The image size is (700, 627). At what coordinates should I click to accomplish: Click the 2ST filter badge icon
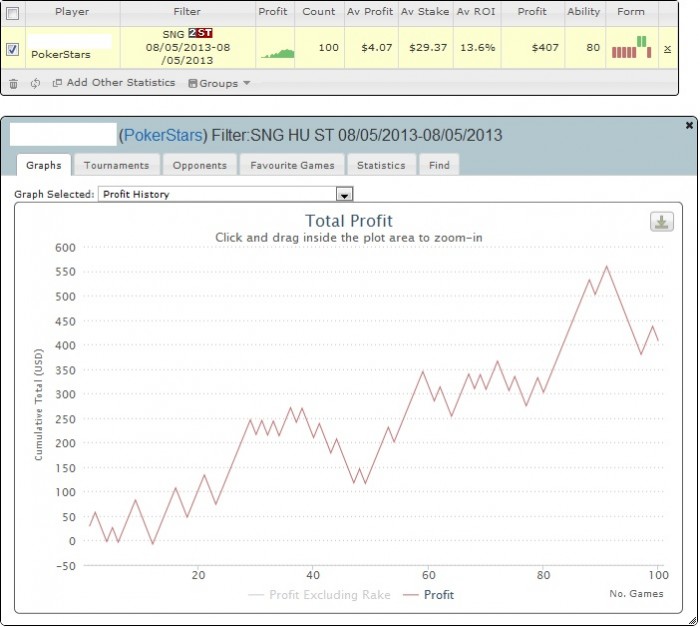(200, 33)
